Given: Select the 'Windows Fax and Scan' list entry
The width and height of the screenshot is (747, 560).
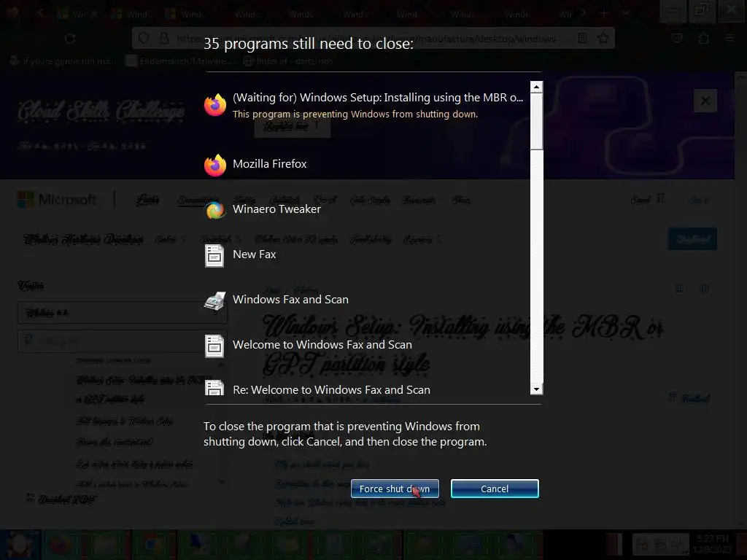Looking at the screenshot, I should point(290,300).
